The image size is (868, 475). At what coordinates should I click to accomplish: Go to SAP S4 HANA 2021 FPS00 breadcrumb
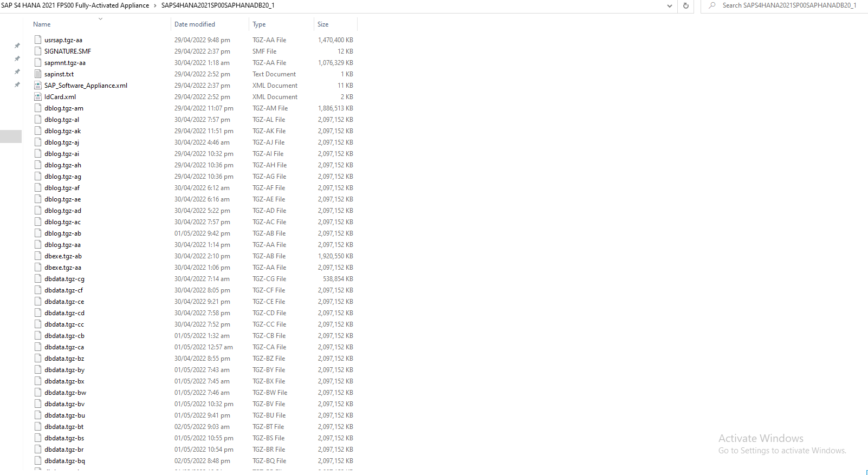[75, 5]
